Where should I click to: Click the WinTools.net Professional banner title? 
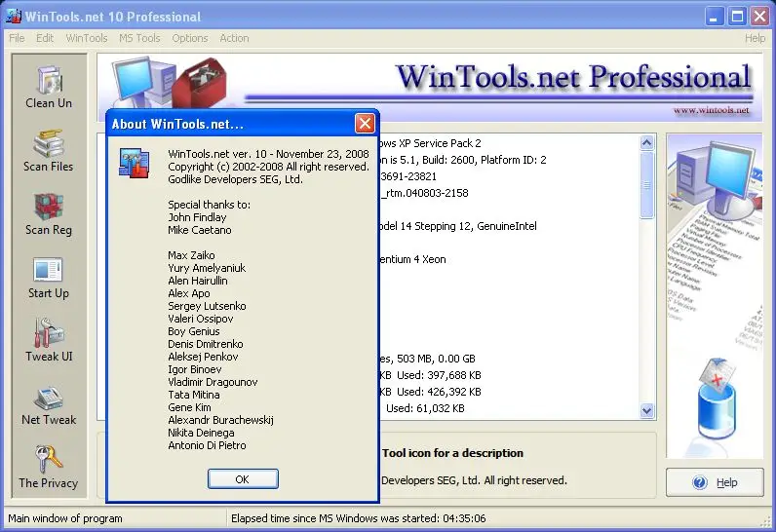click(573, 77)
